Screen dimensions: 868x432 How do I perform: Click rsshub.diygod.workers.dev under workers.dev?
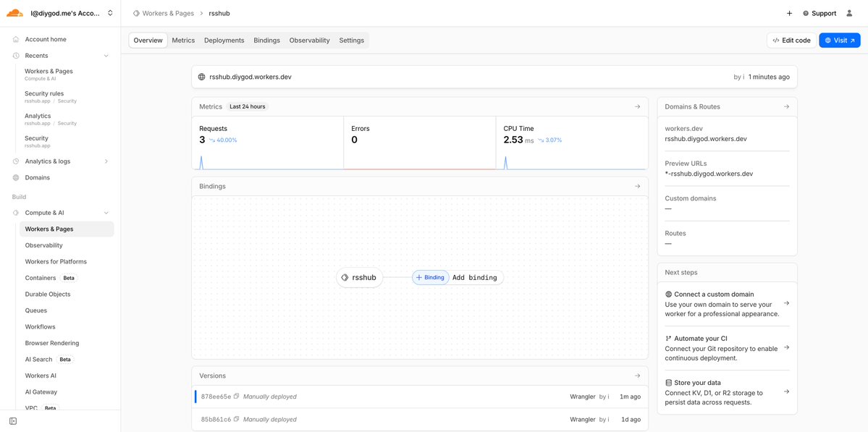(706, 139)
